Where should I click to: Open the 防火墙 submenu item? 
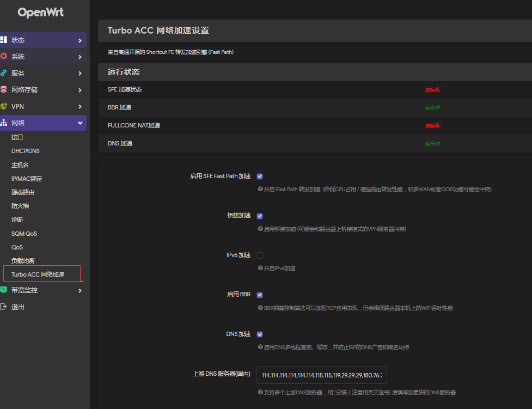(x=20, y=206)
